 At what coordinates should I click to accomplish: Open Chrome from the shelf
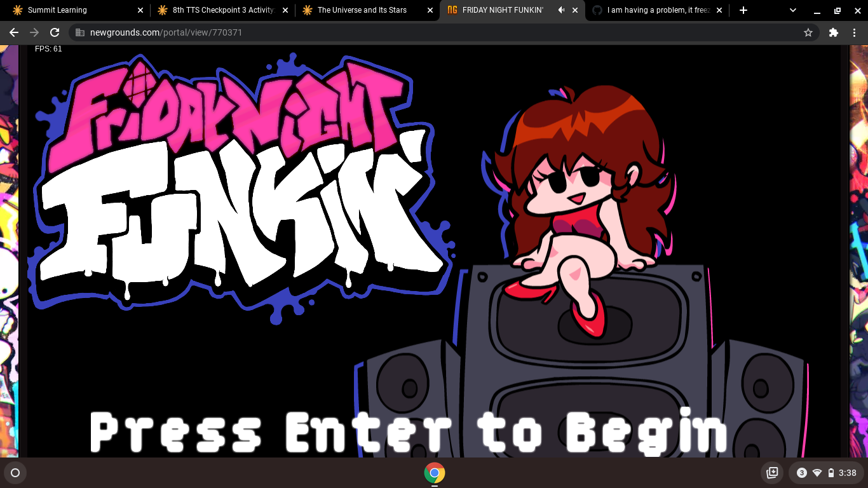435,473
